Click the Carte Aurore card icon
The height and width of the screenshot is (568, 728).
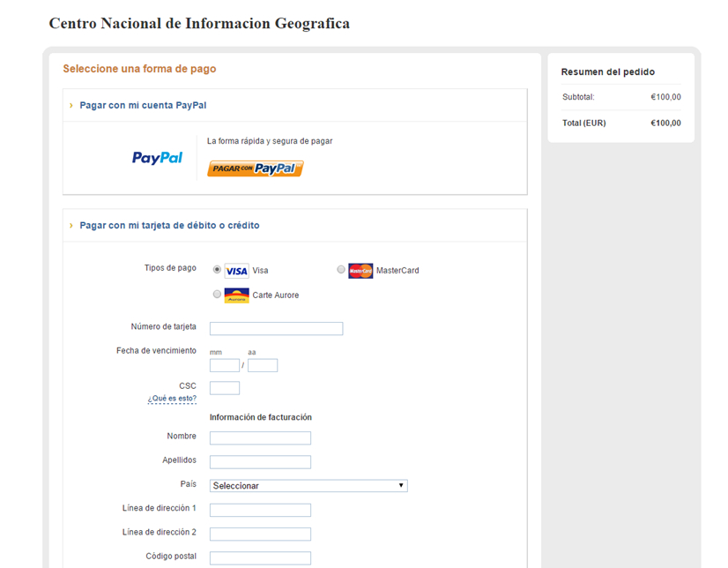point(237,295)
